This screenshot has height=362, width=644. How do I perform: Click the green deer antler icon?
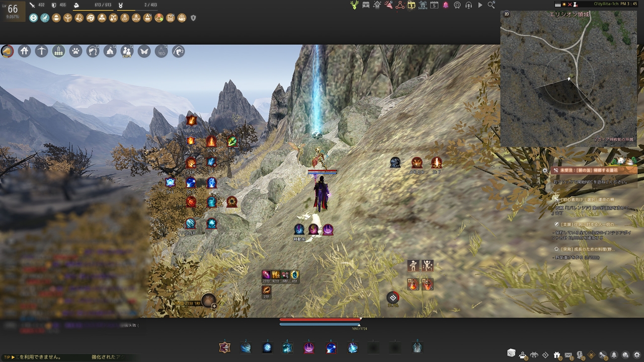[355, 5]
